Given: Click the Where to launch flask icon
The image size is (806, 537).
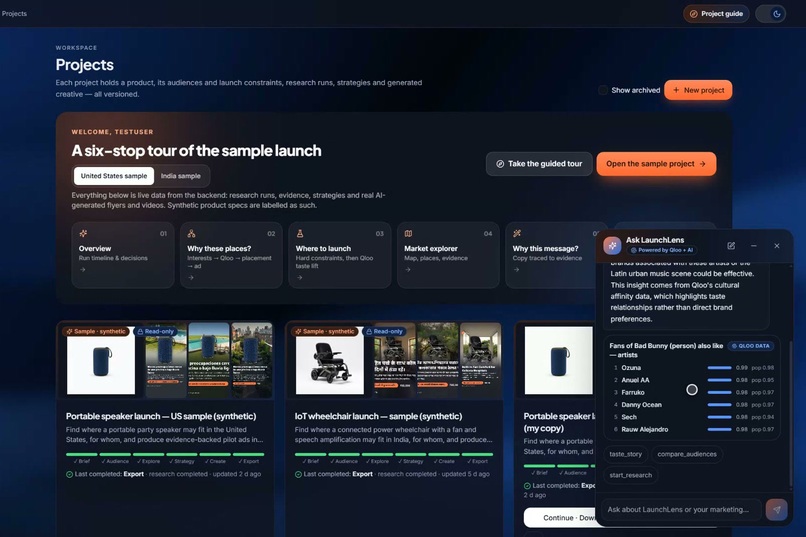Looking at the screenshot, I should pyautogui.click(x=300, y=233).
